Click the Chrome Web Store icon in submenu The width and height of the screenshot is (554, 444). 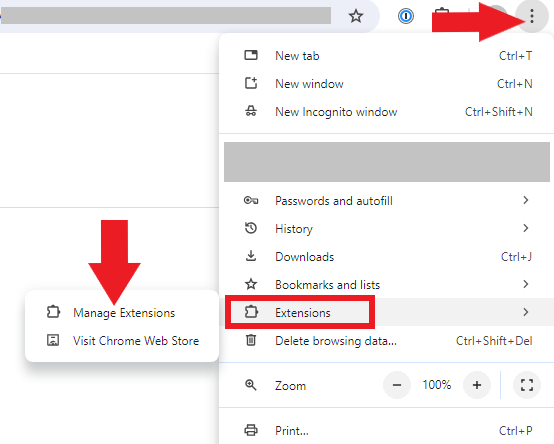coord(53,340)
